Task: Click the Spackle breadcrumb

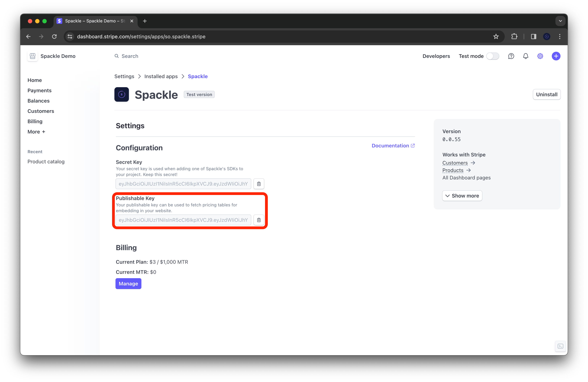Action: (x=198, y=76)
